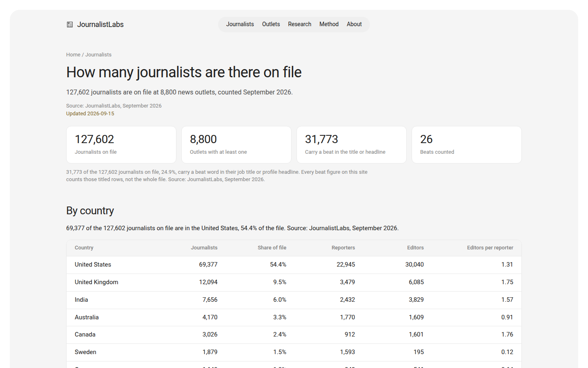Click the Reporters column header

(343, 248)
